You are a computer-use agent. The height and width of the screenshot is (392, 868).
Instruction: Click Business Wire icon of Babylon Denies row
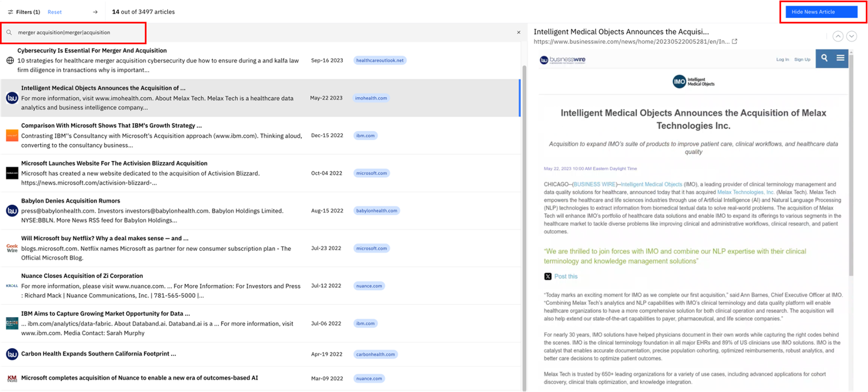(12, 210)
